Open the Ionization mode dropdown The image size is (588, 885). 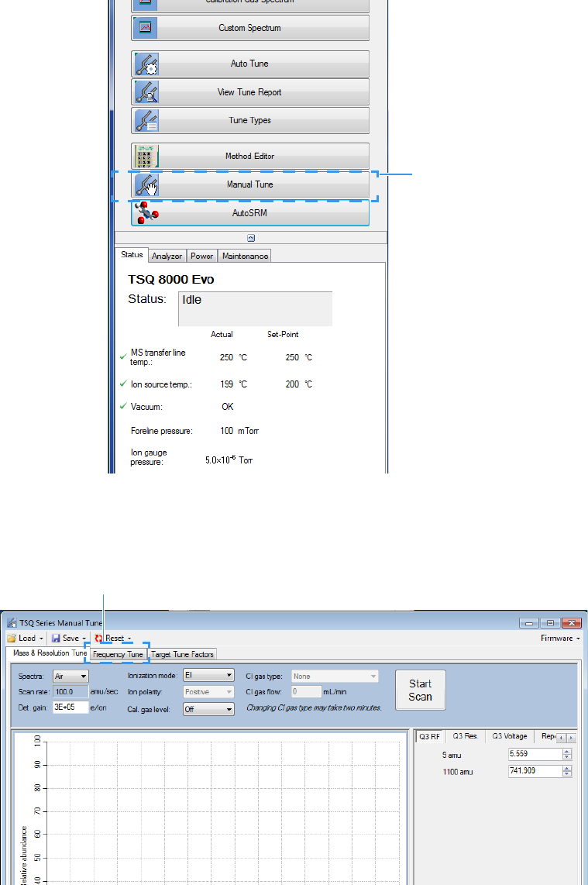point(209,675)
